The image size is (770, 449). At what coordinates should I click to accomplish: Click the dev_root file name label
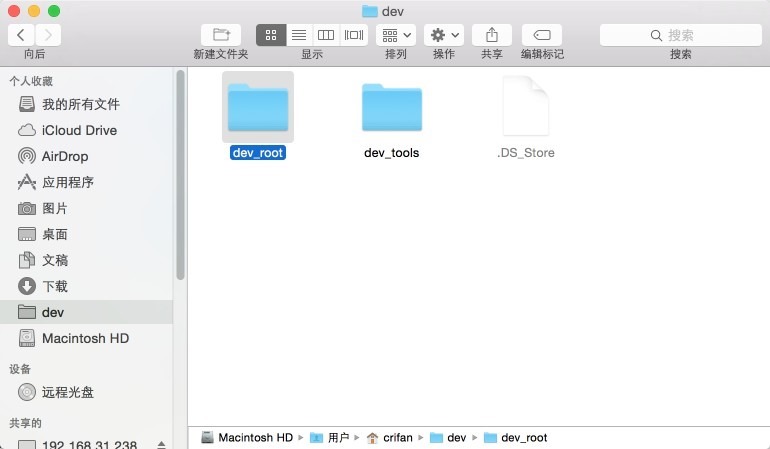pyautogui.click(x=258, y=153)
